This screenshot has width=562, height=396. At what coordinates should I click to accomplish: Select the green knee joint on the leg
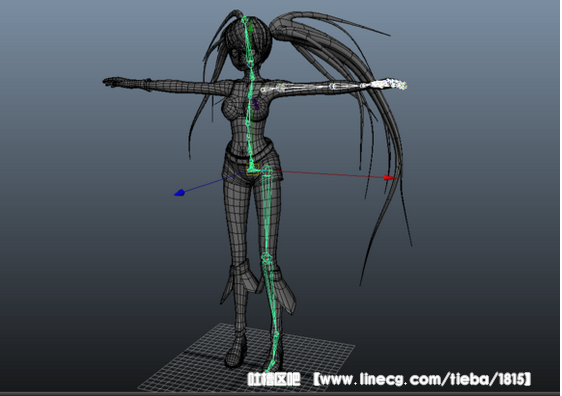point(267,257)
